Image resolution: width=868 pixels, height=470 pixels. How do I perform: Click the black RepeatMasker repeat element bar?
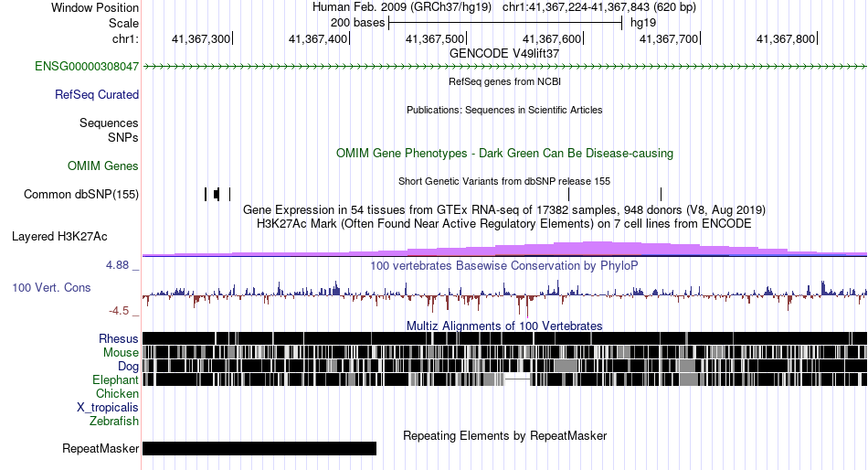259,448
